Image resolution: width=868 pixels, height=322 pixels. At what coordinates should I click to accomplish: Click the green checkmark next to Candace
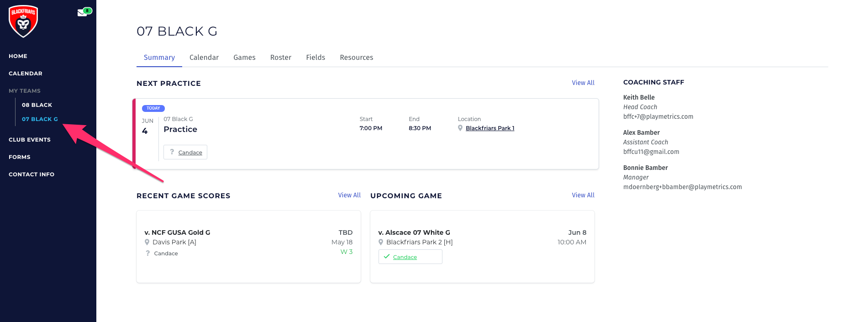click(387, 257)
